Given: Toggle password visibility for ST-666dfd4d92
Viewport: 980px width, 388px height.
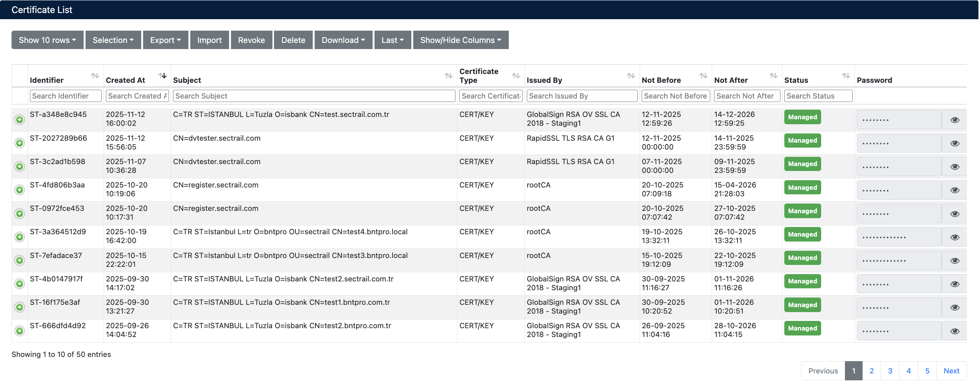Looking at the screenshot, I should pyautogui.click(x=955, y=331).
